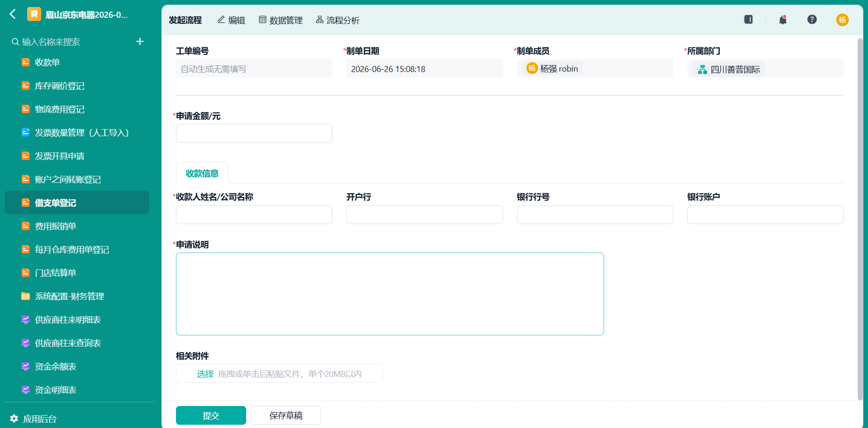Open the help question mark icon
Image resolution: width=868 pixels, height=428 pixels.
click(x=812, y=20)
